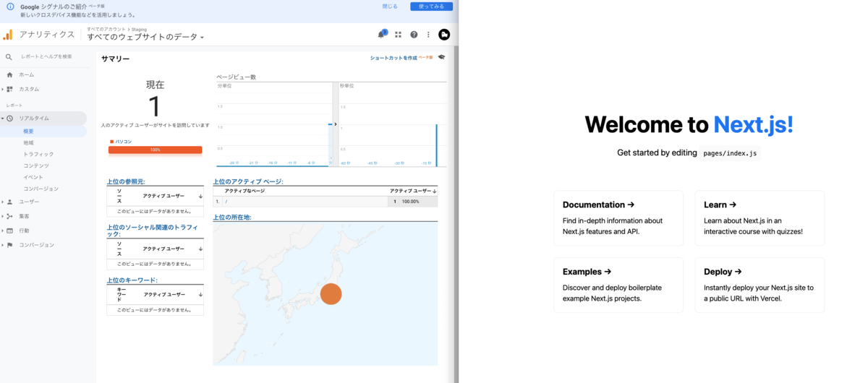
Task: Open the three-dot more options menu
Action: coord(428,35)
